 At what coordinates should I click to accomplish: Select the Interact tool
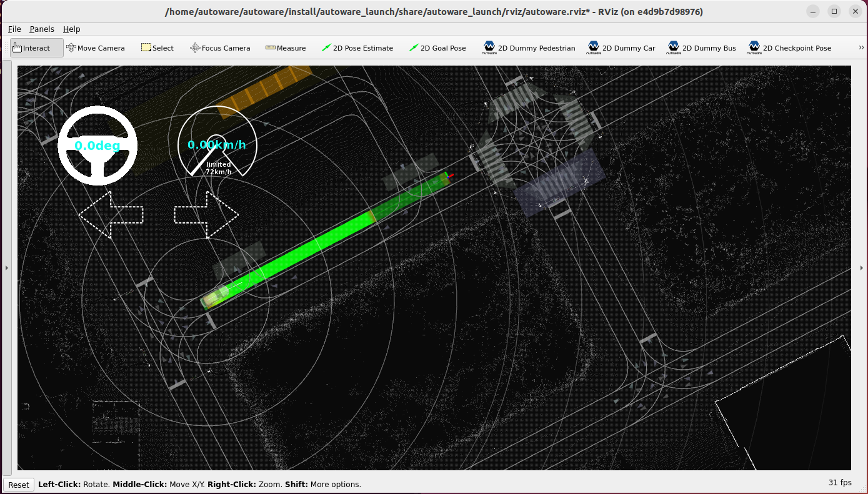point(36,47)
